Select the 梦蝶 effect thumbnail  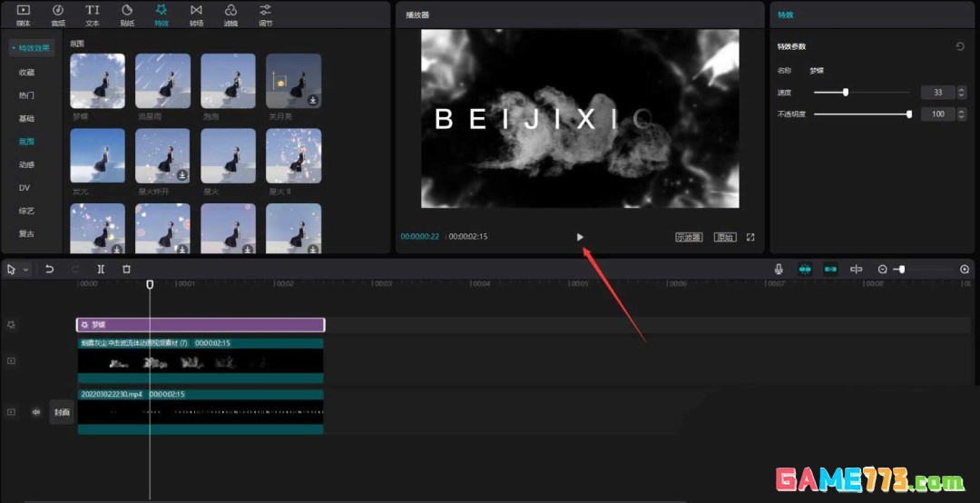point(97,81)
